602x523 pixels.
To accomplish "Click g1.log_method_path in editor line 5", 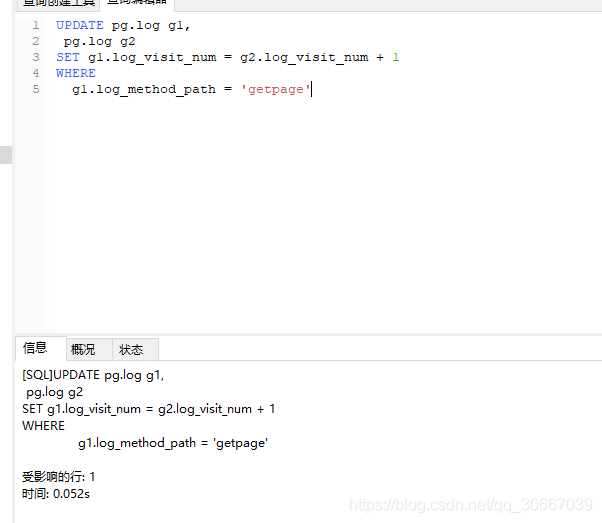I will click(x=144, y=89).
